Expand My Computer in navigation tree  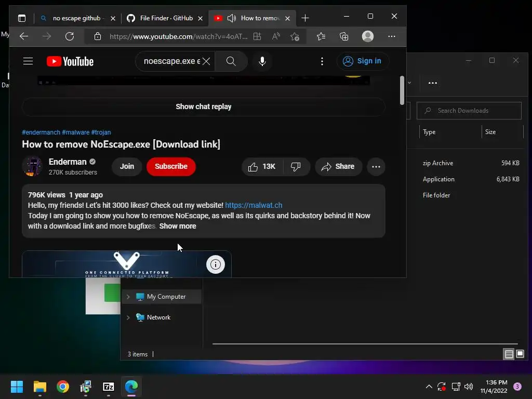tap(128, 297)
